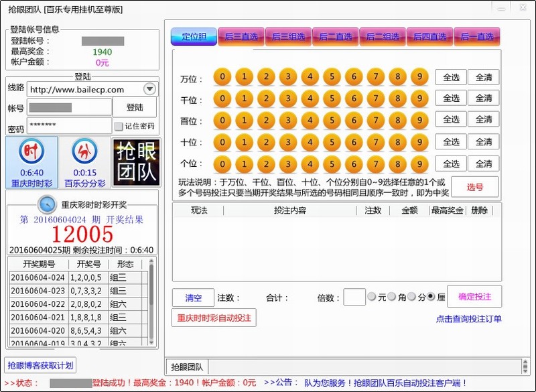Pick number ball 7 in the 个位 row

tap(375, 164)
